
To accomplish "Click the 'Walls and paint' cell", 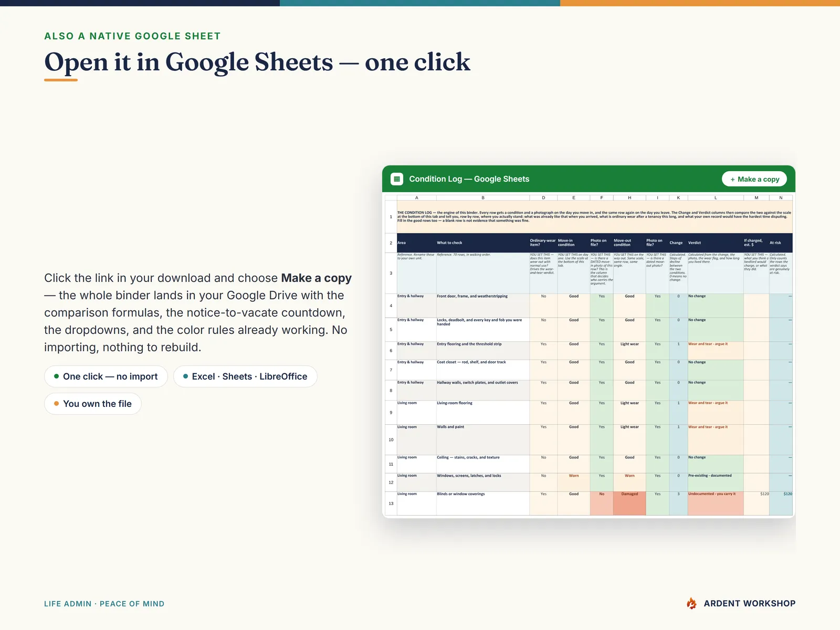I will tap(482, 439).
